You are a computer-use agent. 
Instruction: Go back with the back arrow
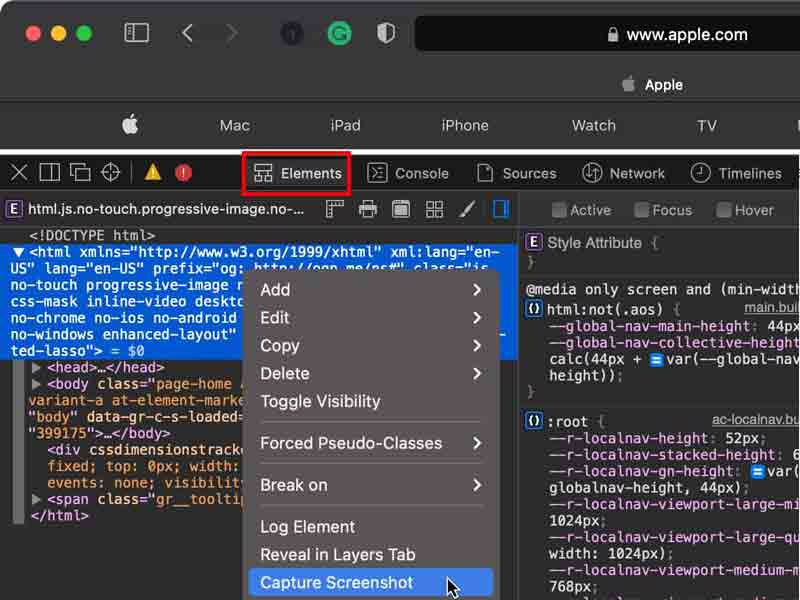187,33
